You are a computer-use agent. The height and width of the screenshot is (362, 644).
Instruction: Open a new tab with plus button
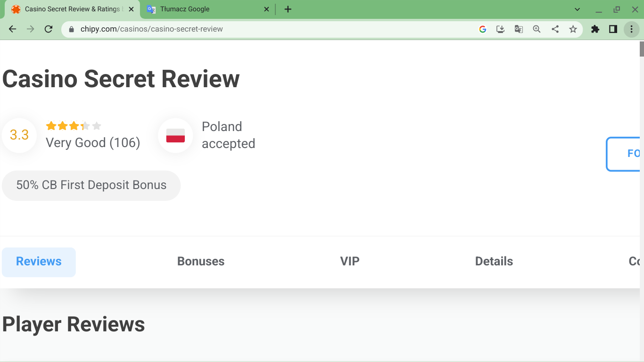click(288, 9)
